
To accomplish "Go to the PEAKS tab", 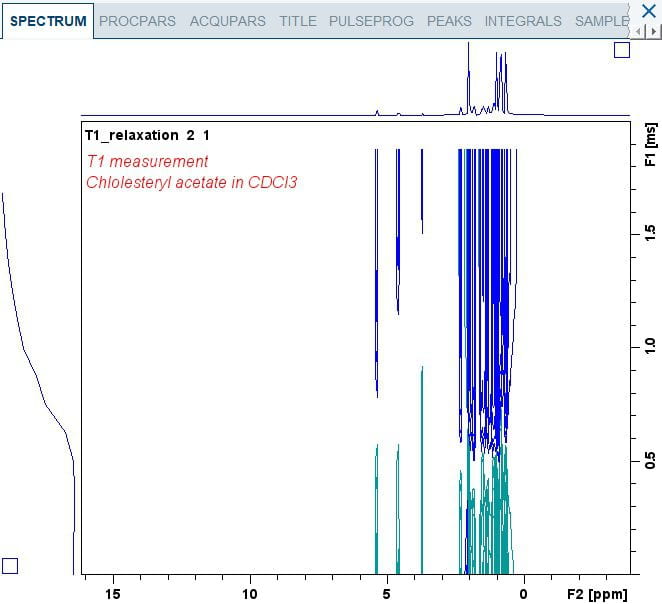I will click(x=449, y=20).
